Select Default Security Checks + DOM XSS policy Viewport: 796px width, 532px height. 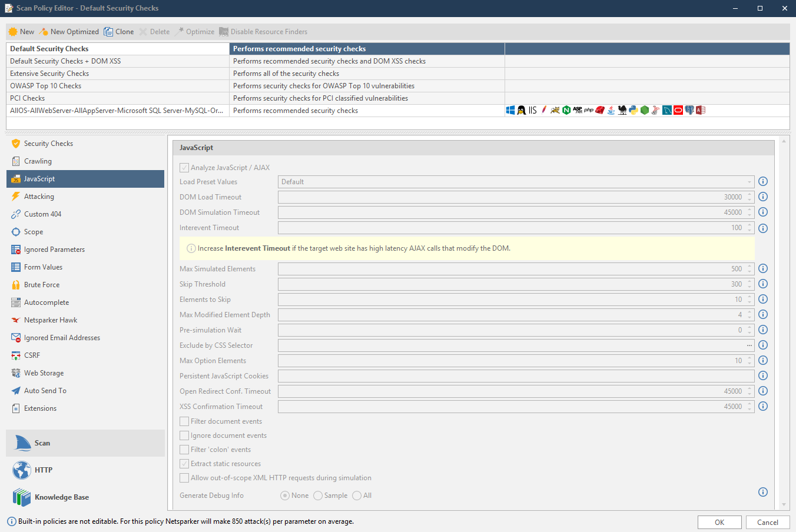pyautogui.click(x=397, y=61)
